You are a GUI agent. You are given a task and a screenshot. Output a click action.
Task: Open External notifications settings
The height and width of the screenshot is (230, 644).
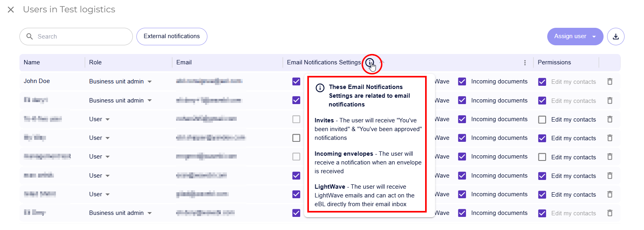[172, 37]
